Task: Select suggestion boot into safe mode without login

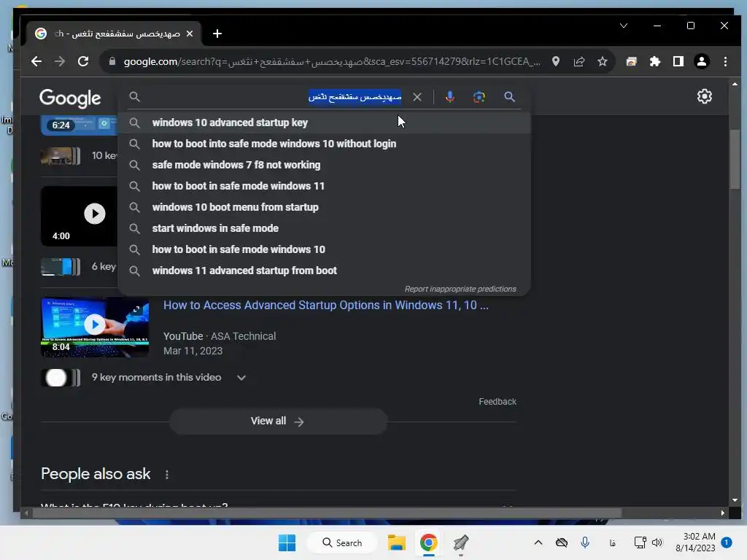Action: (325, 144)
